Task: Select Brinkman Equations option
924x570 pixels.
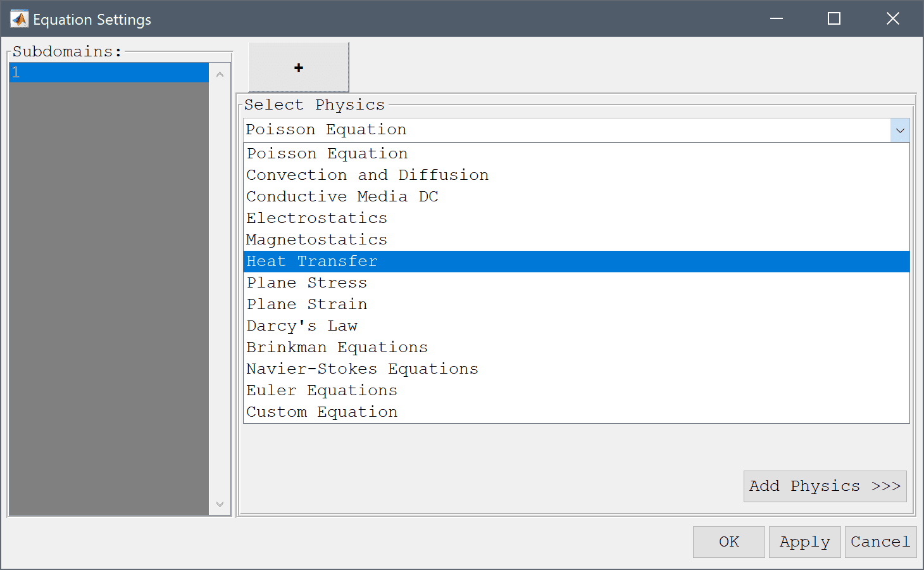Action: (577, 348)
